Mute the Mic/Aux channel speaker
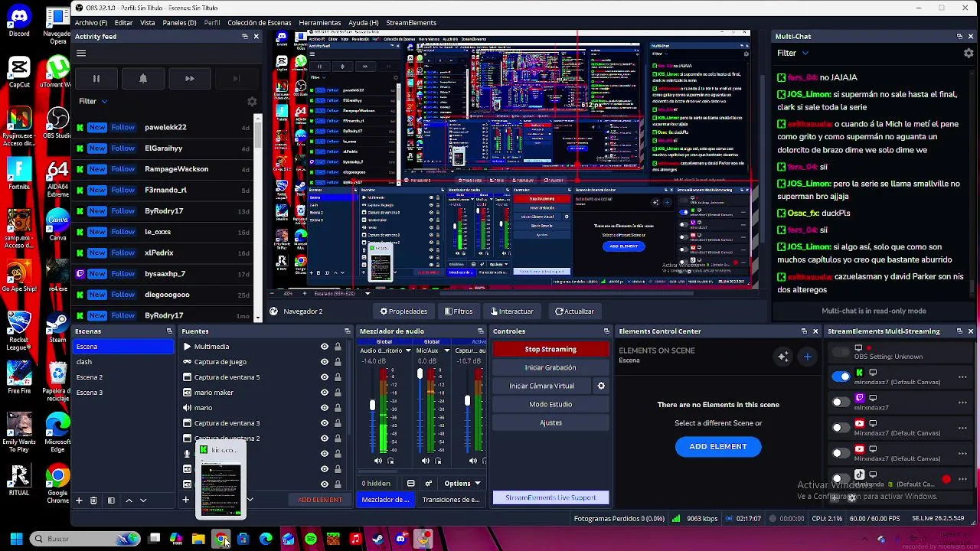This screenshot has width=980, height=551. tap(425, 461)
